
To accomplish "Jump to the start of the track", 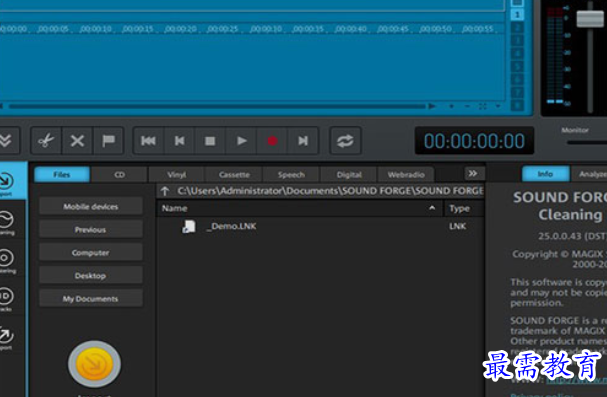I will coord(148,140).
